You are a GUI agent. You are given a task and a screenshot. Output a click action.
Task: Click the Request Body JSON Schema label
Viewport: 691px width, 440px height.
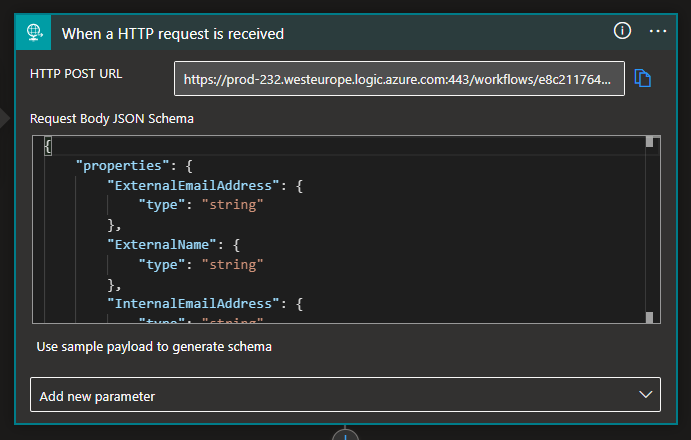click(111, 118)
